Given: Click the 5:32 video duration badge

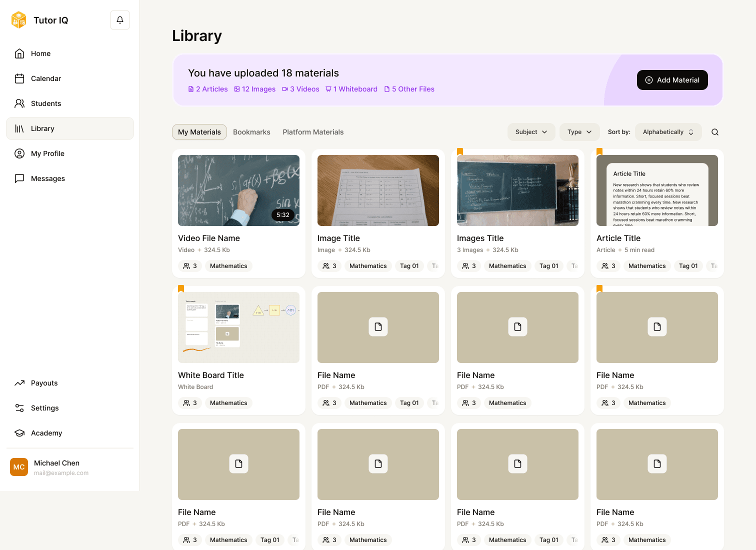Looking at the screenshot, I should 283,215.
